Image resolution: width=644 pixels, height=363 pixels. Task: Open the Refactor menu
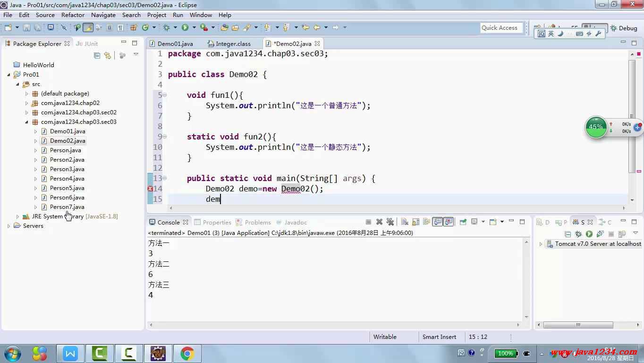coord(73,15)
